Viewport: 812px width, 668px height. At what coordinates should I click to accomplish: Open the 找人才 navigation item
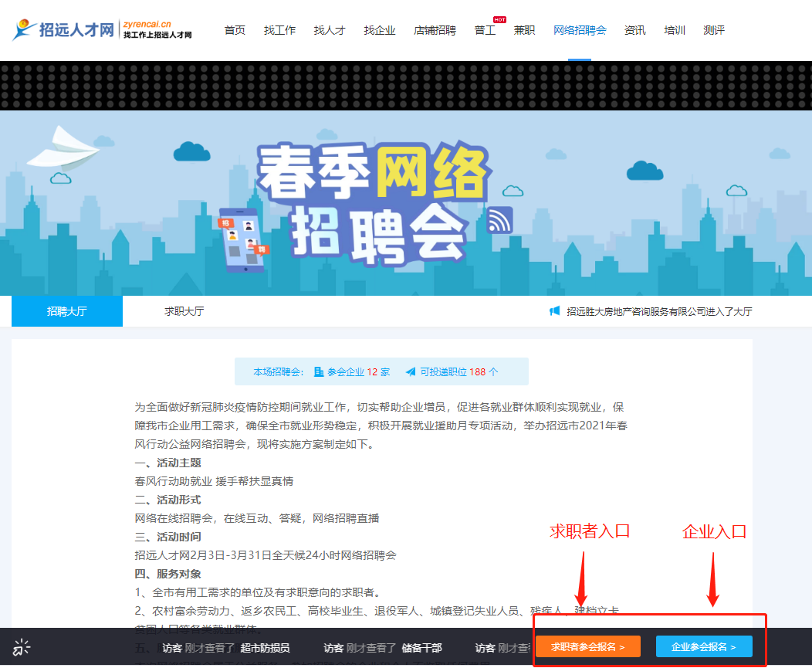coord(330,31)
